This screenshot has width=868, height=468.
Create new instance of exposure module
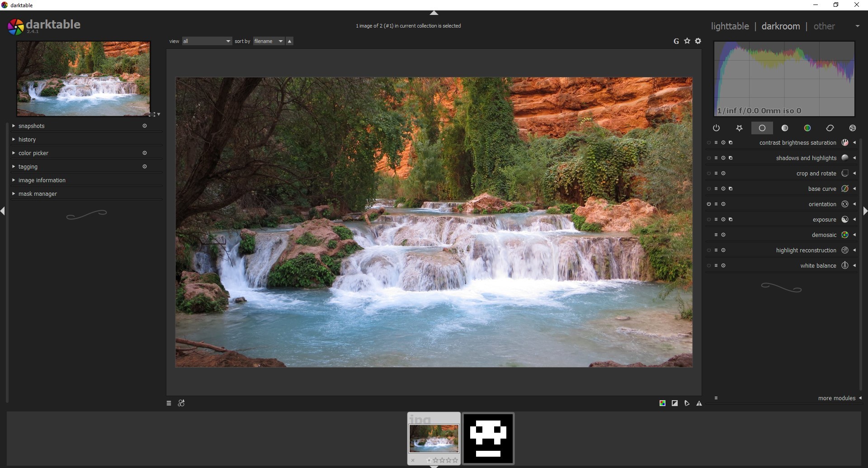tap(731, 220)
